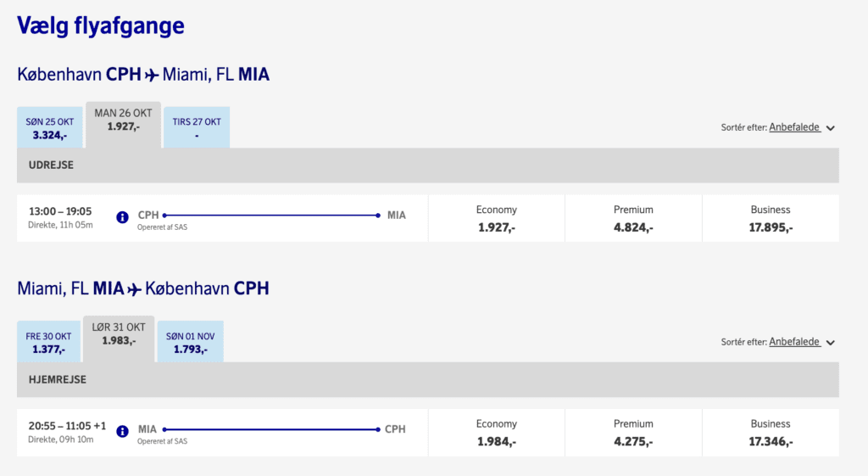Choose TIRS 27 OKT departure date
The width and height of the screenshot is (868, 476).
(197, 127)
